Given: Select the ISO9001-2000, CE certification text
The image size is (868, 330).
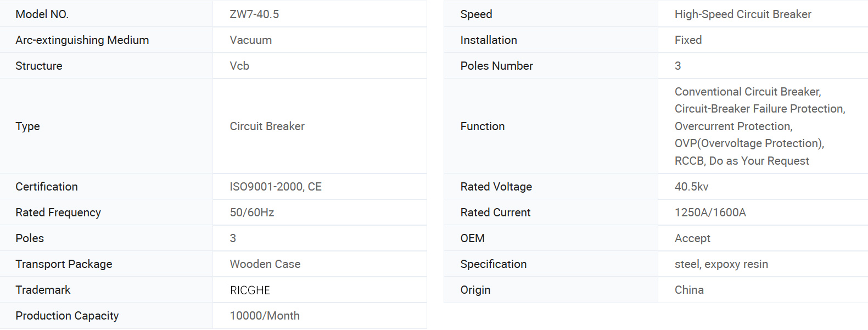Looking at the screenshot, I should pyautogui.click(x=276, y=187).
